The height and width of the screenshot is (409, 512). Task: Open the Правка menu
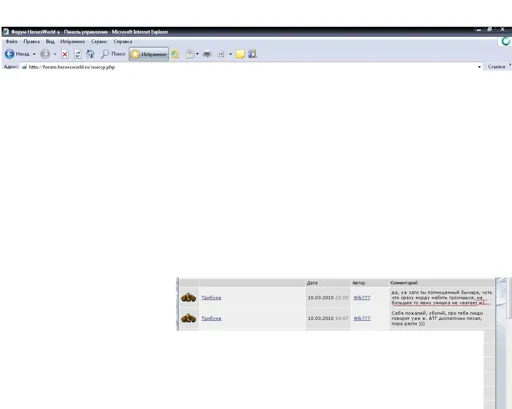[x=32, y=42]
